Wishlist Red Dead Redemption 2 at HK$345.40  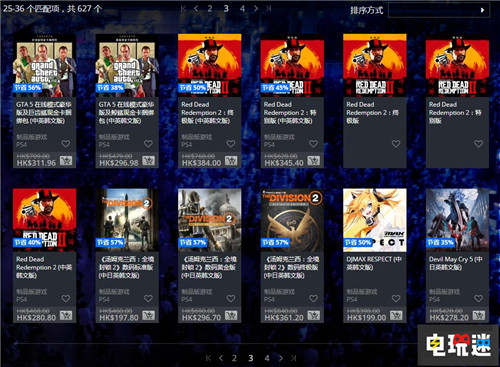click(313, 144)
